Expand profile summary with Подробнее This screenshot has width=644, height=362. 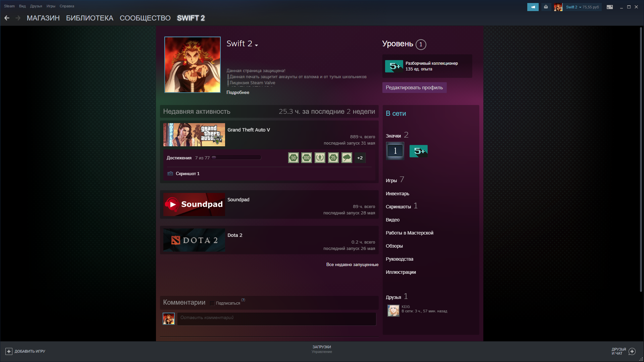(x=238, y=93)
